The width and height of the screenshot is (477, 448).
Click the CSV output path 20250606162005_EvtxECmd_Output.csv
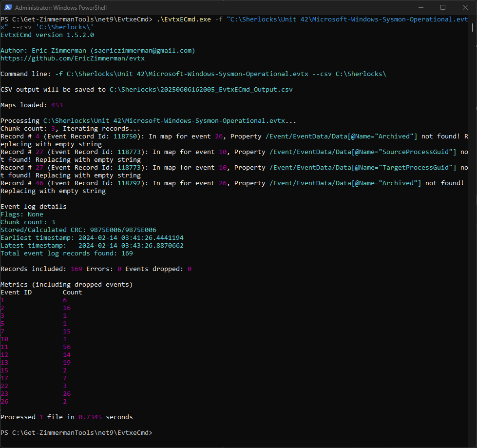point(201,90)
